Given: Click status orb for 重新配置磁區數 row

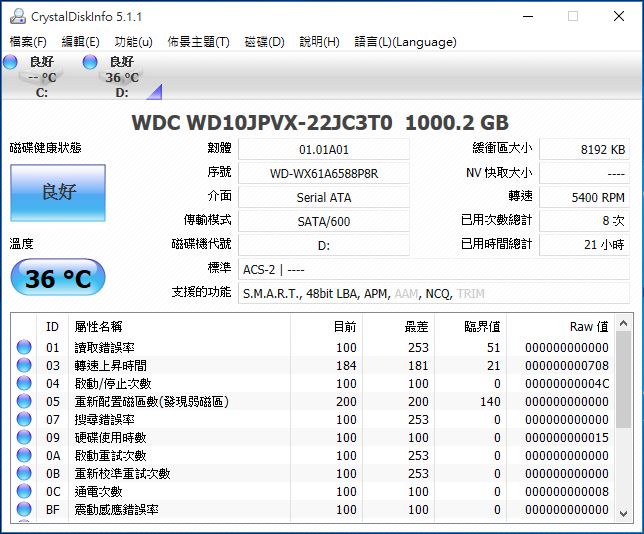Looking at the screenshot, I should pyautogui.click(x=24, y=401).
